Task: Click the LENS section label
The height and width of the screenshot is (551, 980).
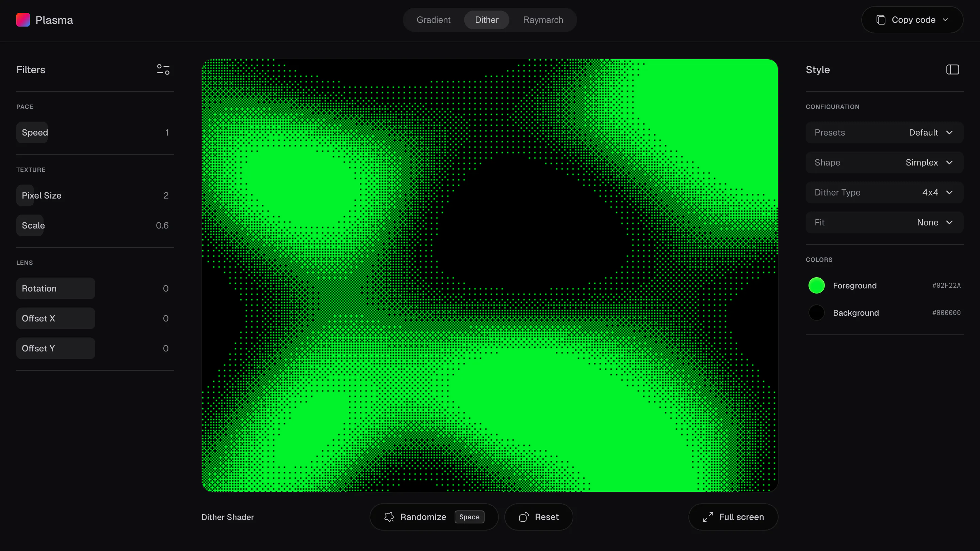Action: [x=25, y=263]
